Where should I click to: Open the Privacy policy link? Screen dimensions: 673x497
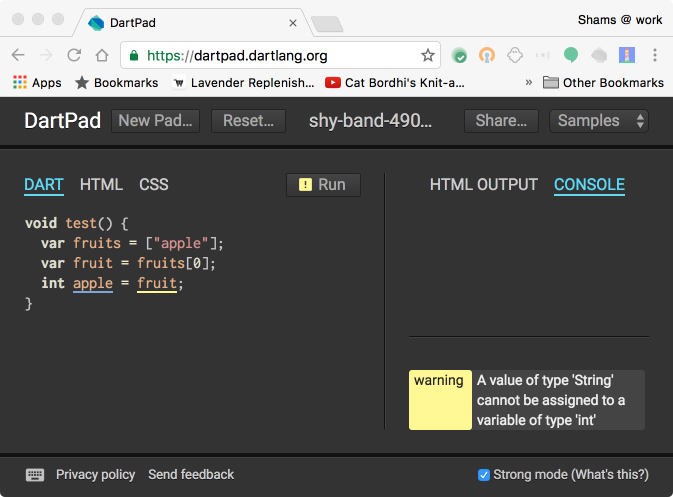95,475
